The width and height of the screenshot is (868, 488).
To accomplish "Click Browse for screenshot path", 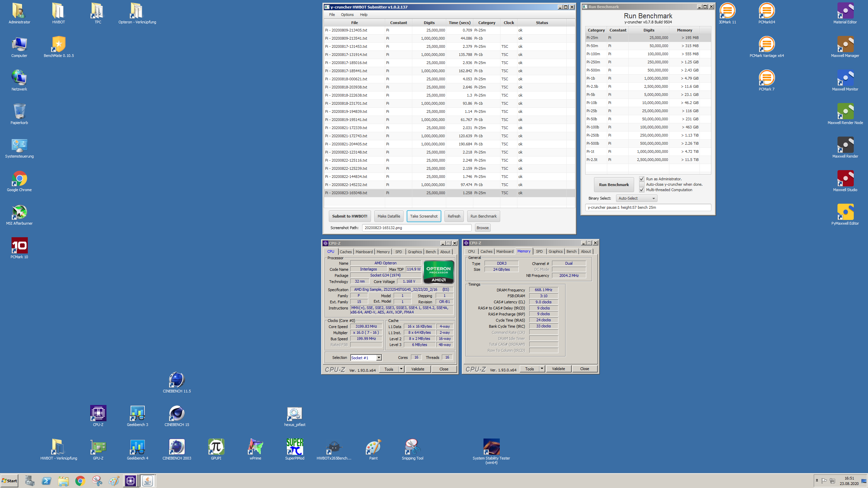I will click(x=482, y=228).
